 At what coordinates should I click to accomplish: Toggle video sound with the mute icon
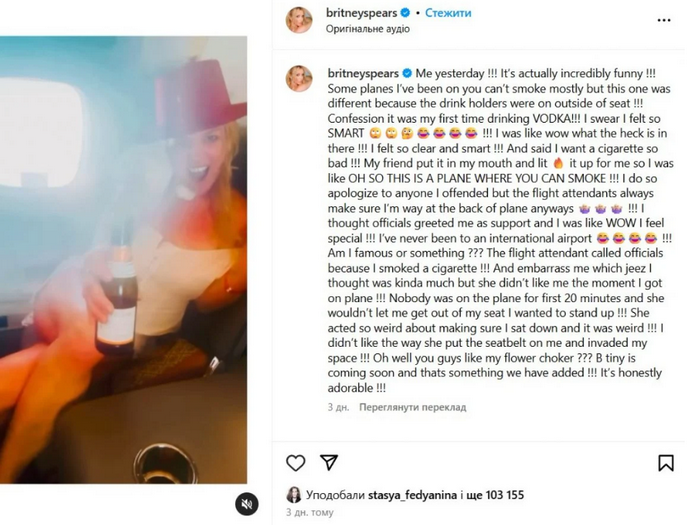click(247, 504)
